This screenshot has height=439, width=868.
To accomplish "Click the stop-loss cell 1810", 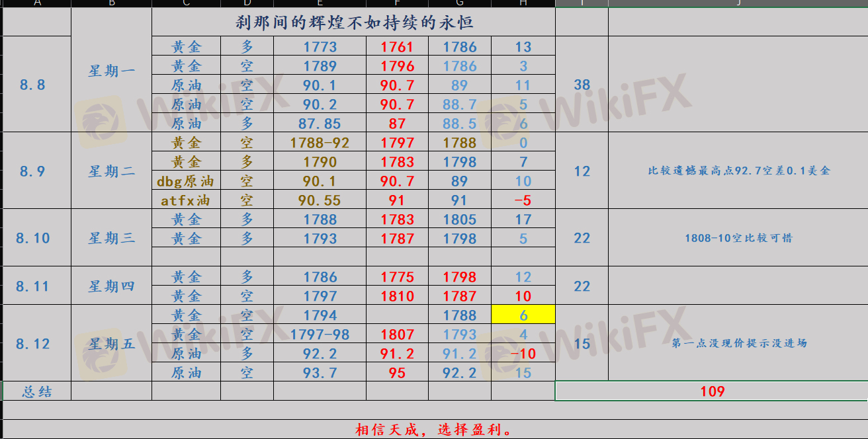I will click(398, 296).
